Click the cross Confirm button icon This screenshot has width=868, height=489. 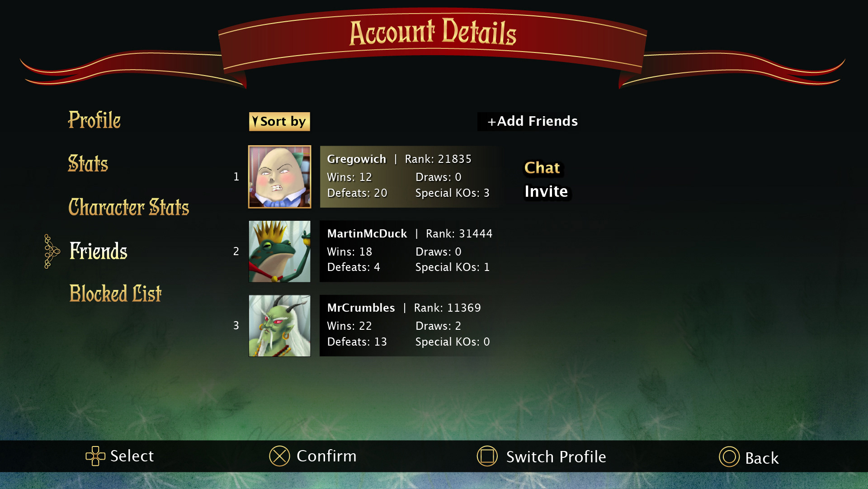279,456
